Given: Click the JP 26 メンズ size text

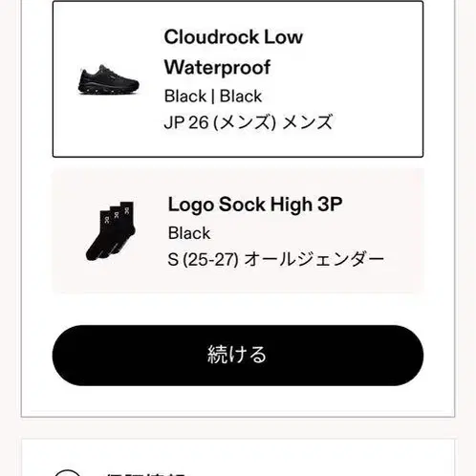Looking at the screenshot, I should [249, 122].
